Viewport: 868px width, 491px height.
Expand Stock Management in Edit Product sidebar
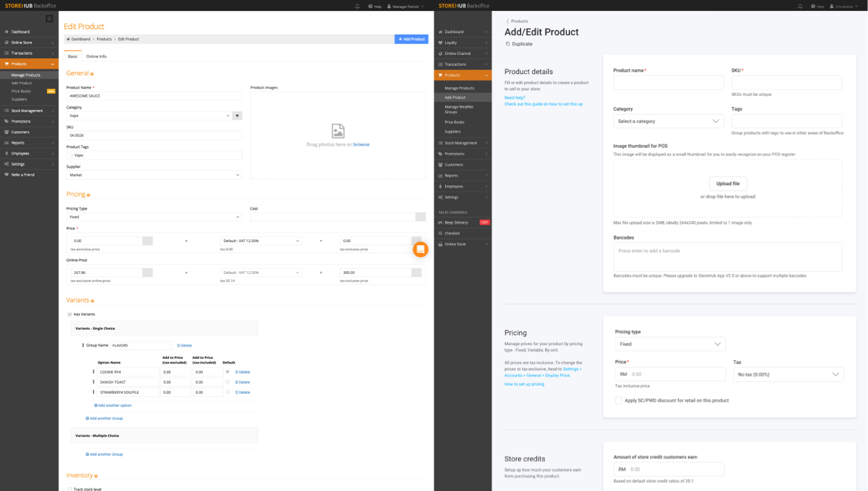(29, 111)
